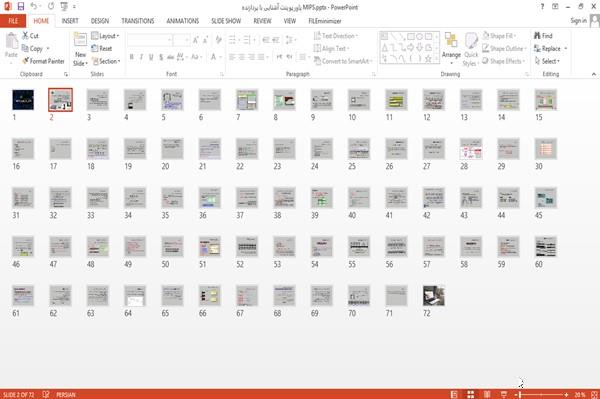Click Slide Sorter view icon in status bar

471,394
